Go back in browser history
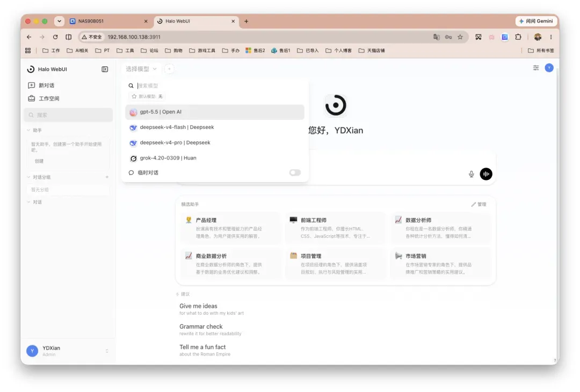The image size is (580, 392). [29, 37]
